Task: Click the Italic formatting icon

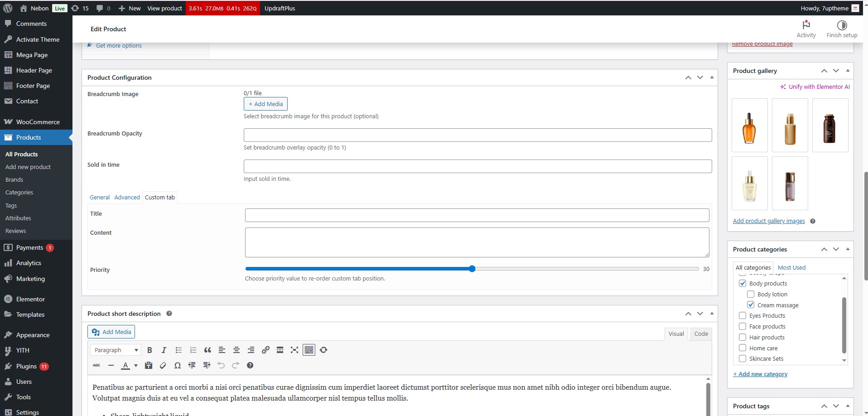Action: (164, 350)
